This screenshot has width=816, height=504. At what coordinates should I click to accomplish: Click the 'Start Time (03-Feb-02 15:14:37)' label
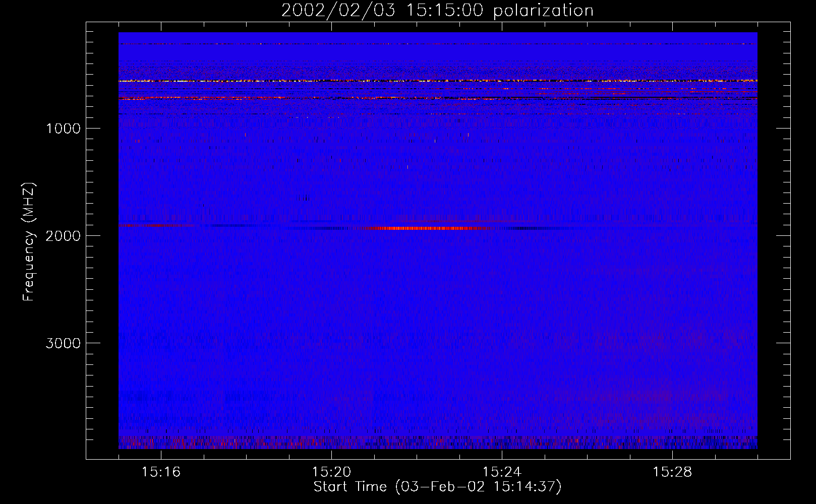pos(437,487)
